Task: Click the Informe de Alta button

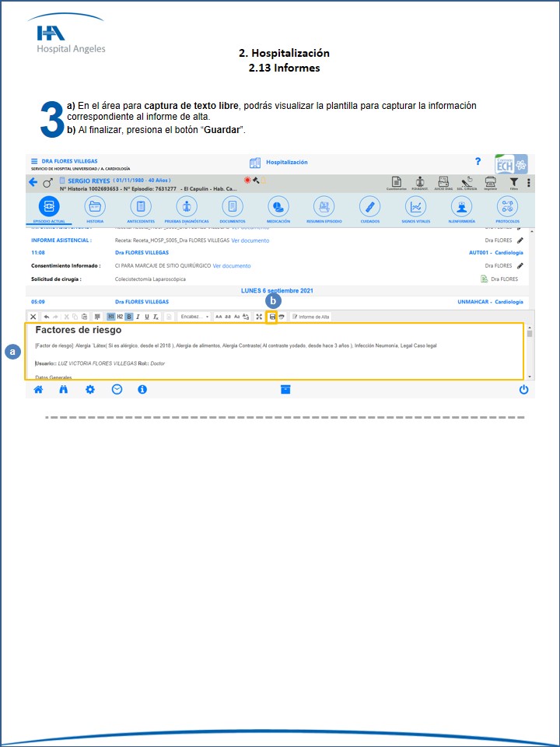Action: coord(311,317)
